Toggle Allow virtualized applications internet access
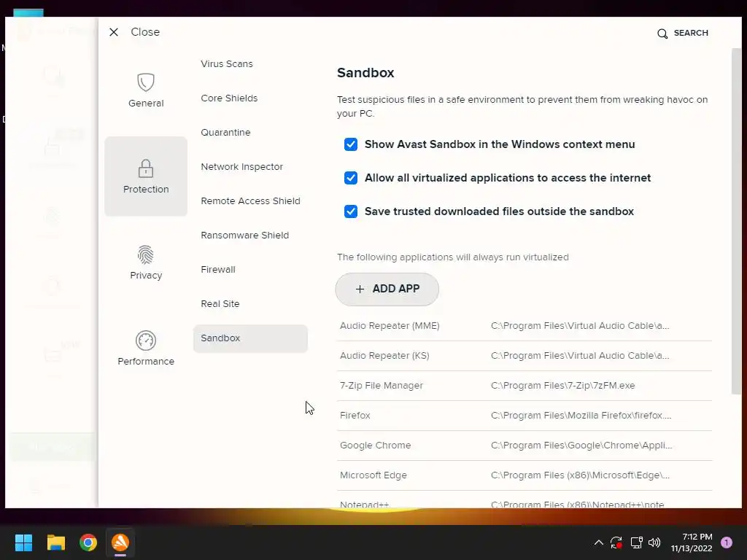 351,178
